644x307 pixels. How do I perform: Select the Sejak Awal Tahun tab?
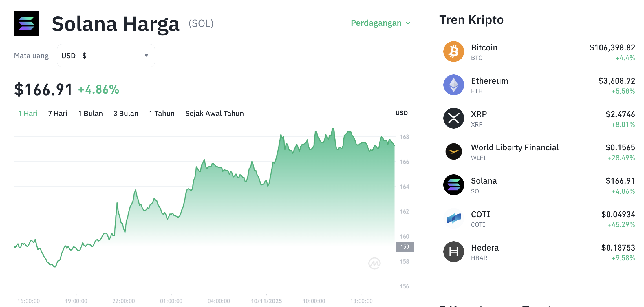214,113
